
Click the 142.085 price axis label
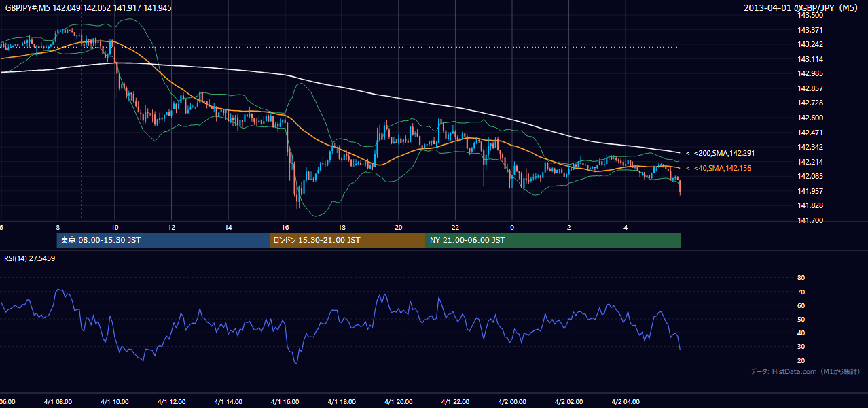pyautogui.click(x=809, y=176)
